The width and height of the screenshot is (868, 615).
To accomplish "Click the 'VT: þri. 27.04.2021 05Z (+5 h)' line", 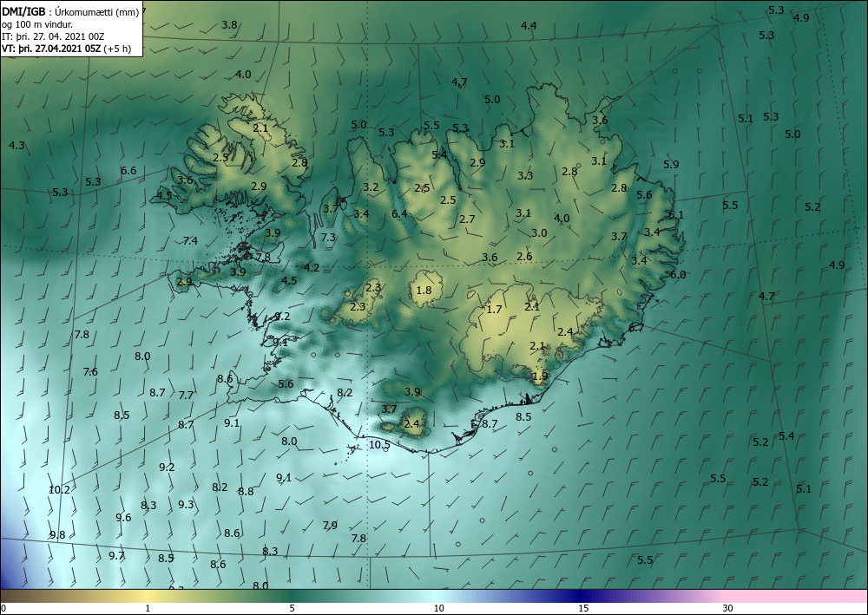I will pos(67,48).
